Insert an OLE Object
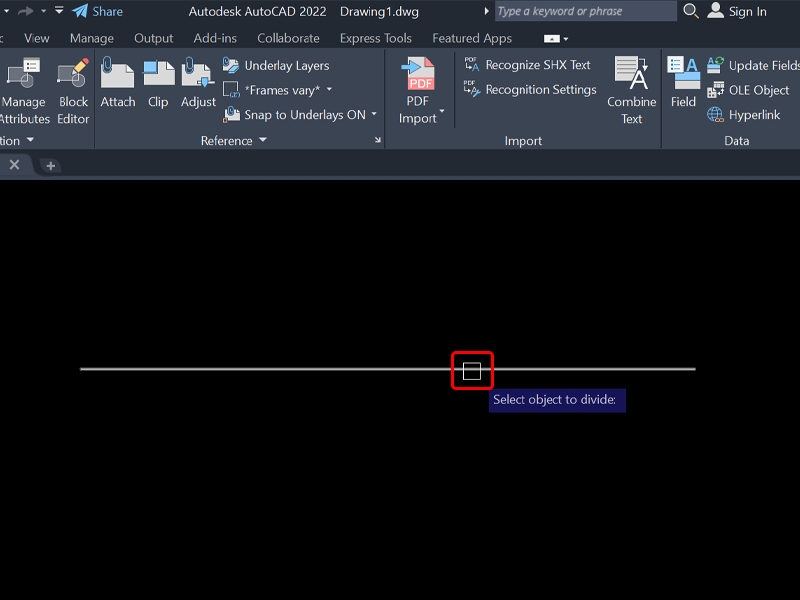The width and height of the screenshot is (800, 600). [x=748, y=90]
